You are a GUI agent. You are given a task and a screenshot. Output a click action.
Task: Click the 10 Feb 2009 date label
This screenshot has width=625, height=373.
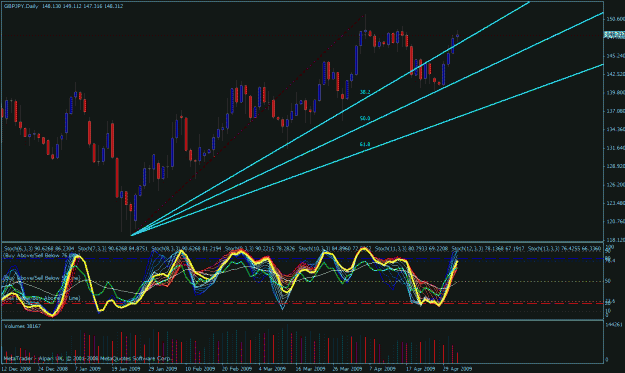(200, 369)
